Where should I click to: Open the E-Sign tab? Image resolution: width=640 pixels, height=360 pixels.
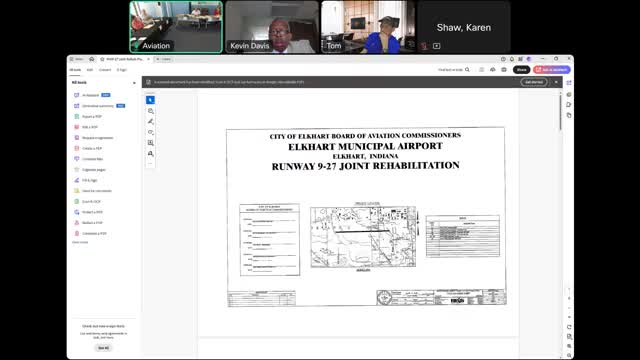122,70
